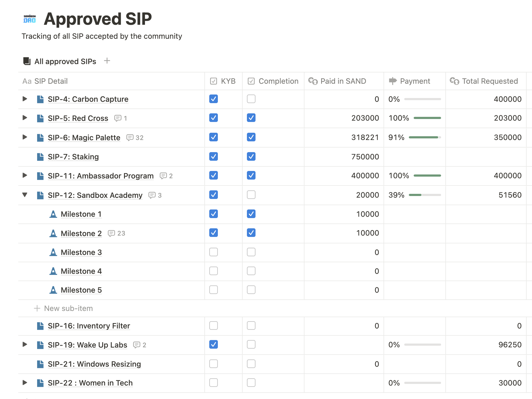Click comment icon beside Milestone 2
The width and height of the screenshot is (532, 399).
(111, 233)
